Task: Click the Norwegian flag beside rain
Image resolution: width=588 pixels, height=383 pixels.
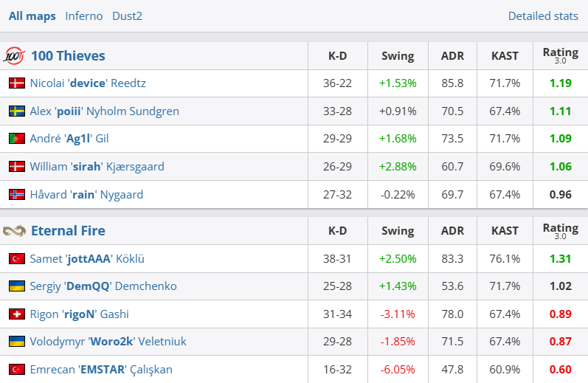Action: point(16,195)
